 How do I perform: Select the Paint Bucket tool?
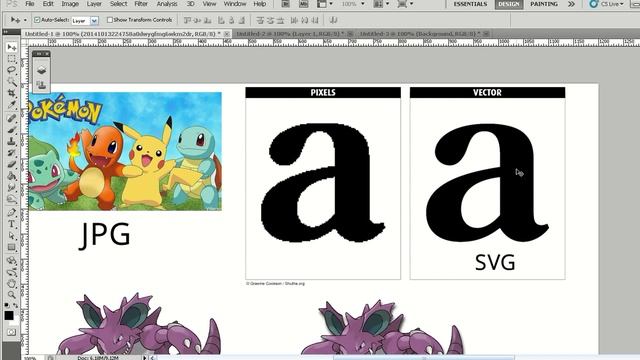11,176
